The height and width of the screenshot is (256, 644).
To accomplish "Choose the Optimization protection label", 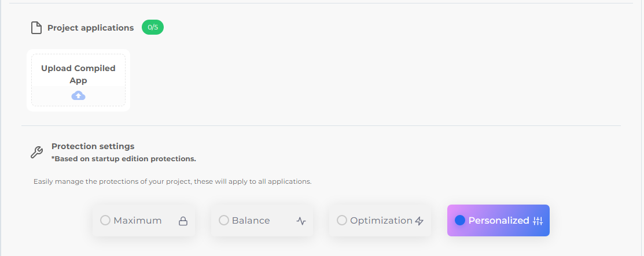I will coord(381,220).
